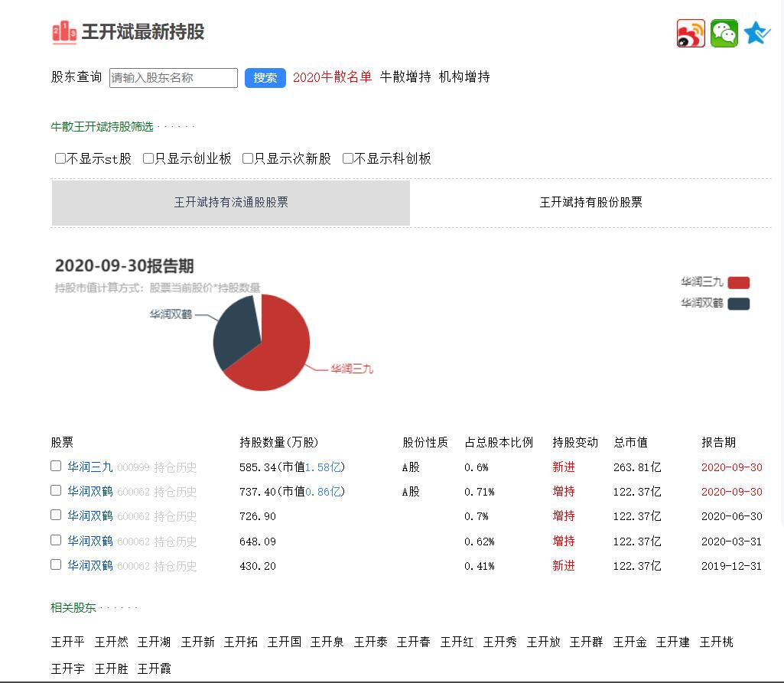Tick the 只显示次新股 checkbox
The height and width of the screenshot is (683, 784).
click(248, 158)
